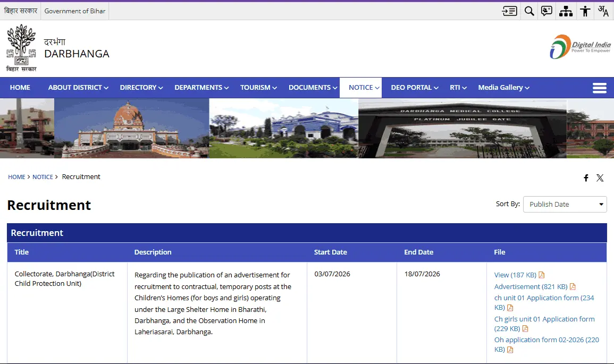Click the Bihar government emblem logo
This screenshot has width=614, height=364.
(x=22, y=48)
